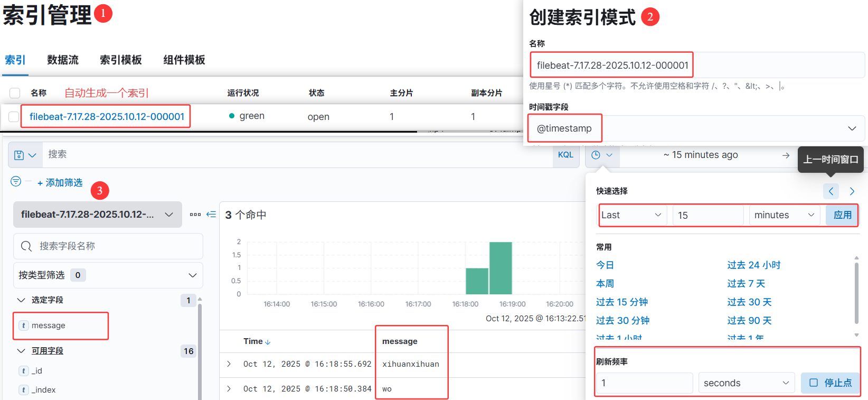Click the message column header
Viewport: 868px width, 400px height.
[x=400, y=341]
